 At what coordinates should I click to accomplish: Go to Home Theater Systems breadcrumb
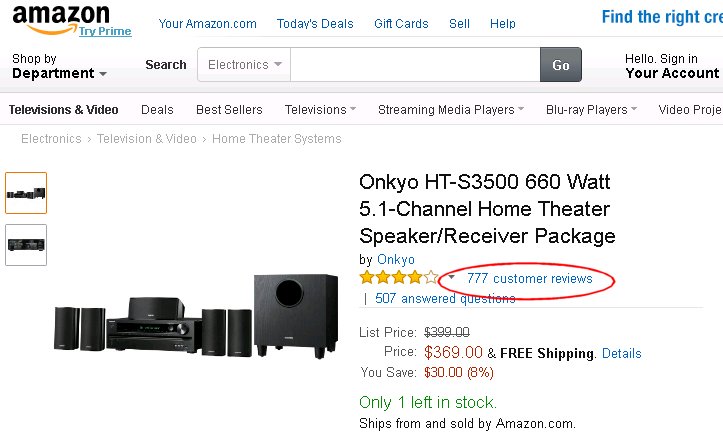click(277, 139)
